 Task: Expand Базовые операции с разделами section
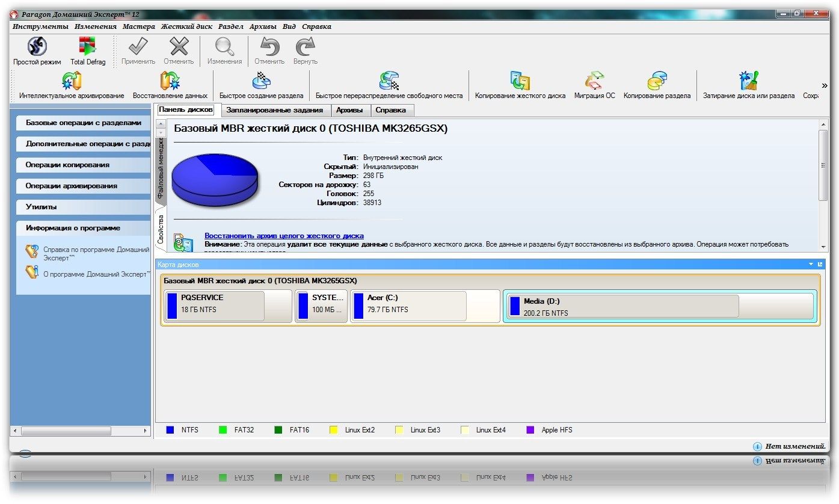point(83,123)
